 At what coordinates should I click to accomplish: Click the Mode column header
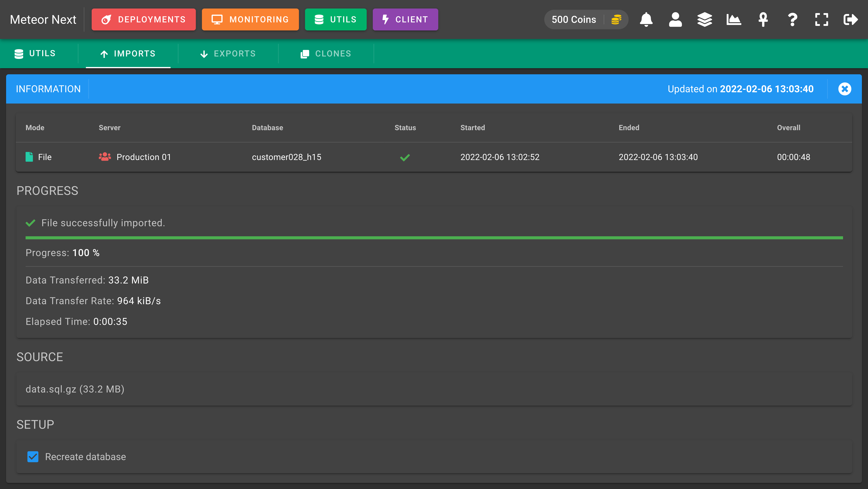tap(35, 128)
